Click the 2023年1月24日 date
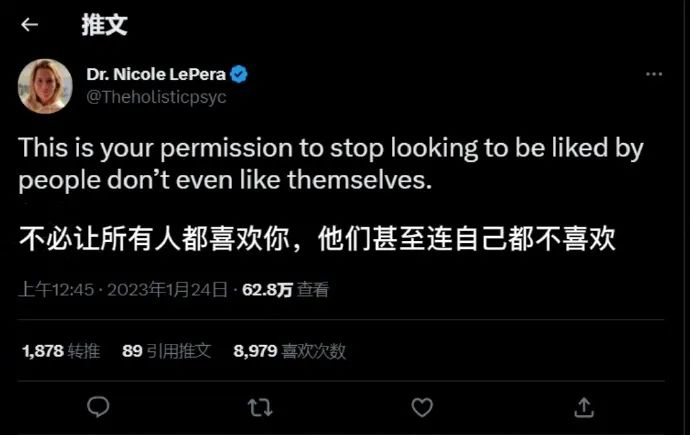This screenshot has width=690, height=435. pyautogui.click(x=167, y=290)
